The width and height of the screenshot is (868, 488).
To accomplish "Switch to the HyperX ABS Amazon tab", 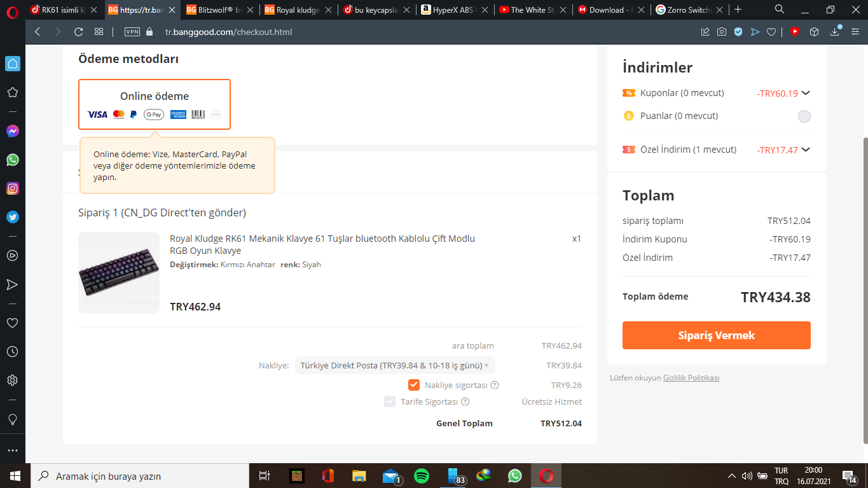I will (454, 10).
